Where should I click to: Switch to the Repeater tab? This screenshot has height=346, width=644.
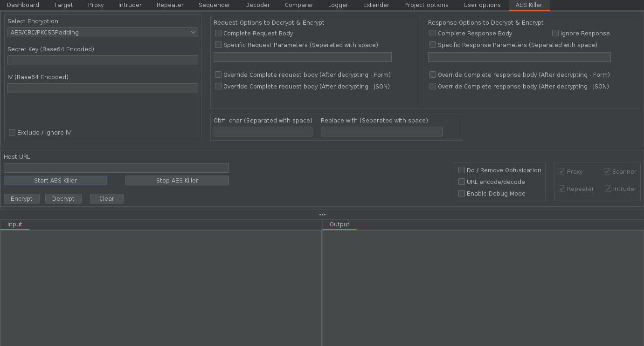pyautogui.click(x=170, y=5)
